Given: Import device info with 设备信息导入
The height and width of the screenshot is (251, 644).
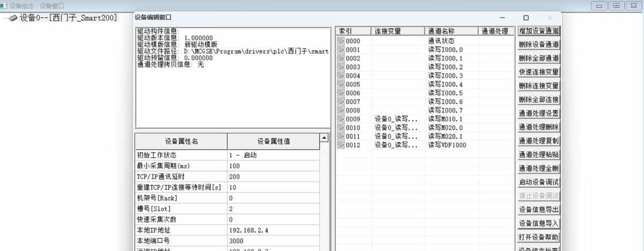Looking at the screenshot, I should tap(539, 223).
